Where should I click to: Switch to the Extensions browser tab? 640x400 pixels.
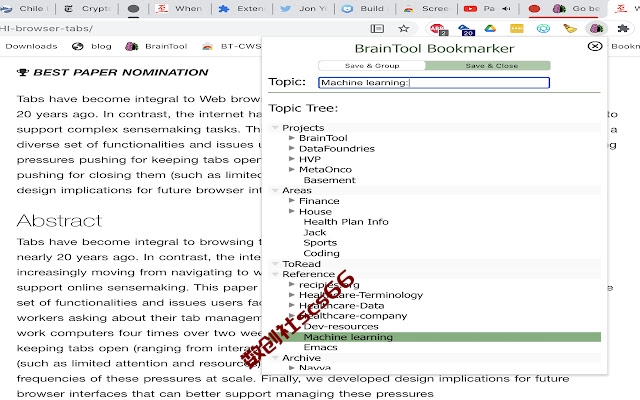click(x=242, y=8)
